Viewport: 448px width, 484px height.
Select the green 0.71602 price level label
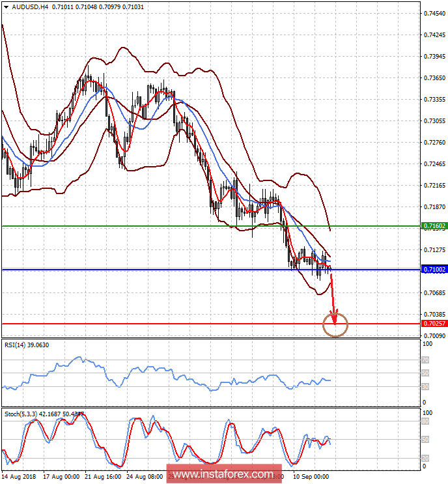click(x=435, y=226)
